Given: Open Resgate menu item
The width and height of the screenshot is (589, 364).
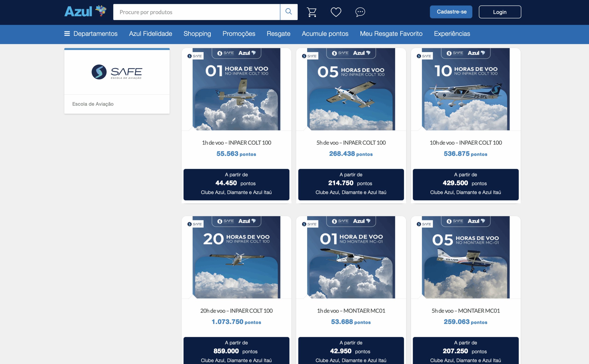Looking at the screenshot, I should click(278, 34).
